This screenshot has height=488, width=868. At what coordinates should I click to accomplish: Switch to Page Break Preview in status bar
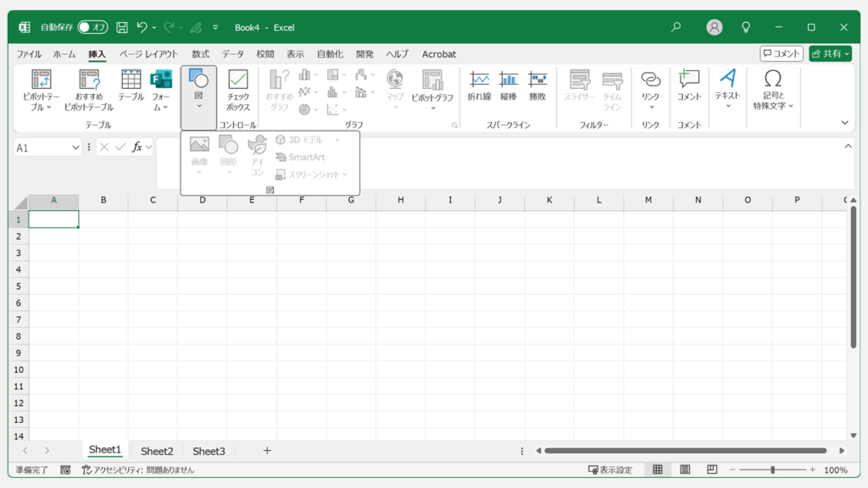[712, 469]
